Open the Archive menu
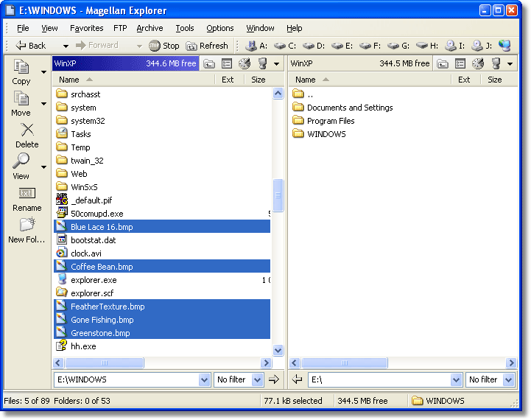 point(150,28)
